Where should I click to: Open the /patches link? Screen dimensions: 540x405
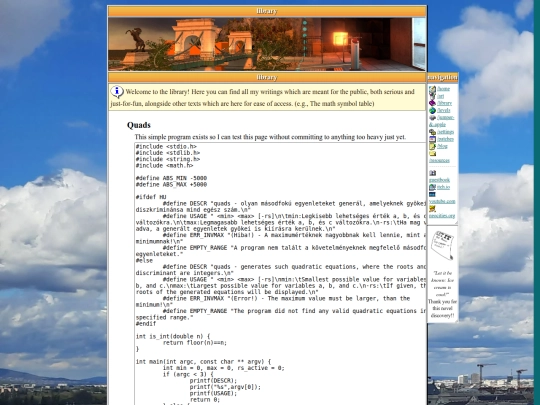[x=445, y=139]
